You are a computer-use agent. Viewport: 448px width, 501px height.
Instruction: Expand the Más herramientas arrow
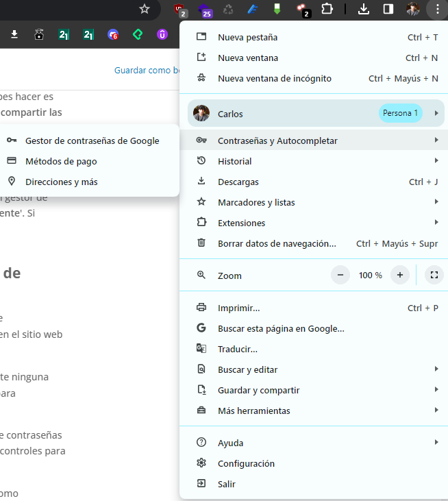click(436, 410)
